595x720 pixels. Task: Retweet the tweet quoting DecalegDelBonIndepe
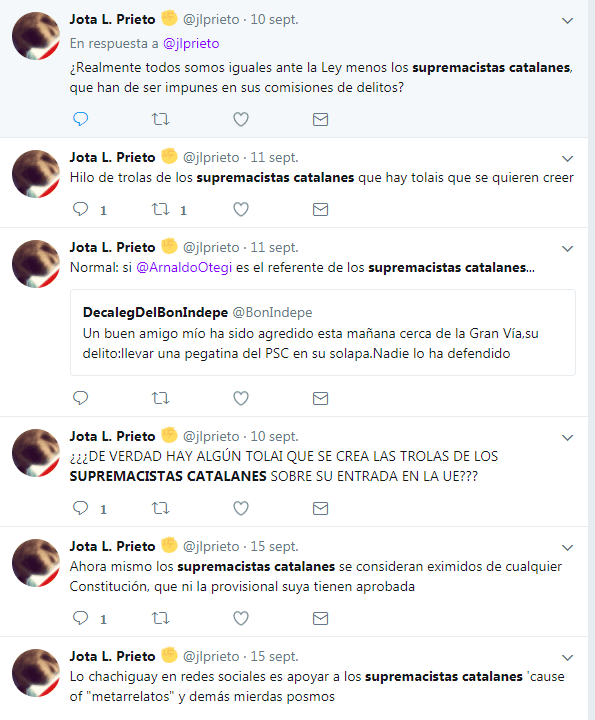pyautogui.click(x=161, y=398)
